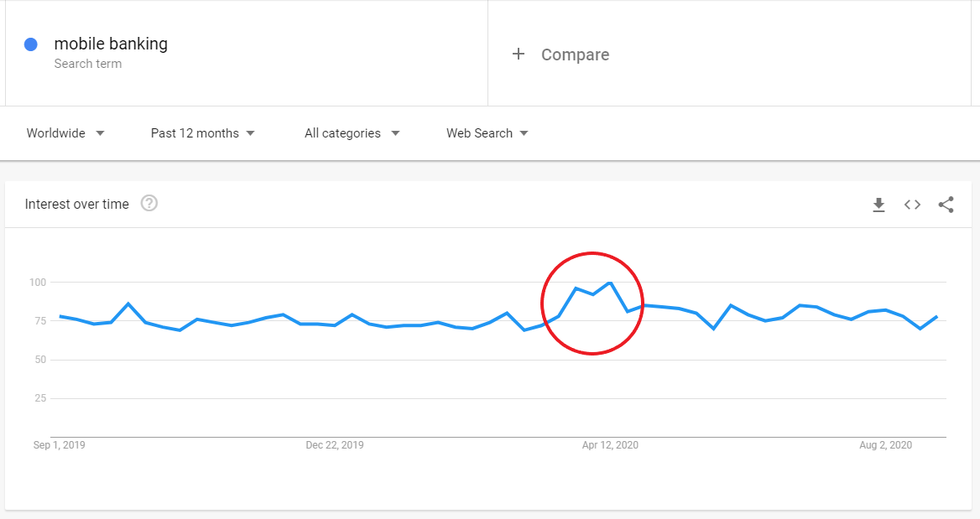This screenshot has width=980, height=519.
Task: Click the plus icon beside Compare
Action: [x=519, y=54]
